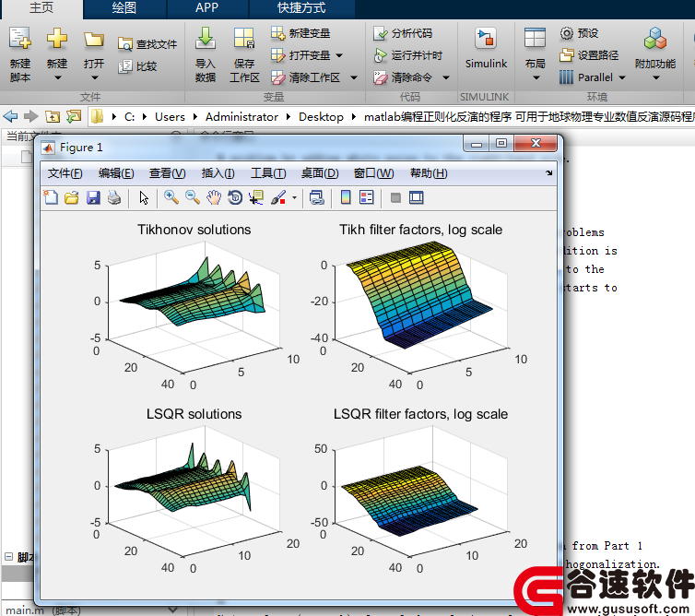Expand the Layout (布局) dropdown arrow
Viewport: 695px width, 616px height.
pos(536,77)
